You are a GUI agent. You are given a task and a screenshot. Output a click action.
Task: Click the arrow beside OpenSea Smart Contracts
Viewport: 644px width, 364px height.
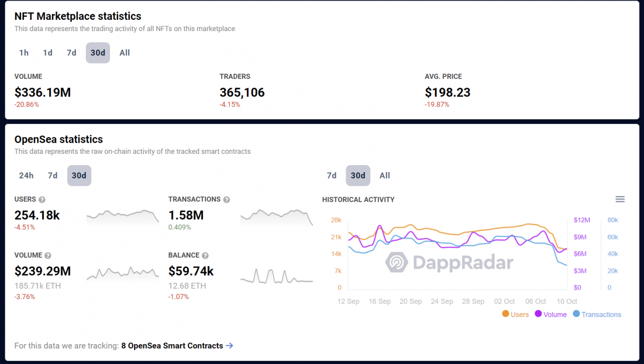coord(231,346)
